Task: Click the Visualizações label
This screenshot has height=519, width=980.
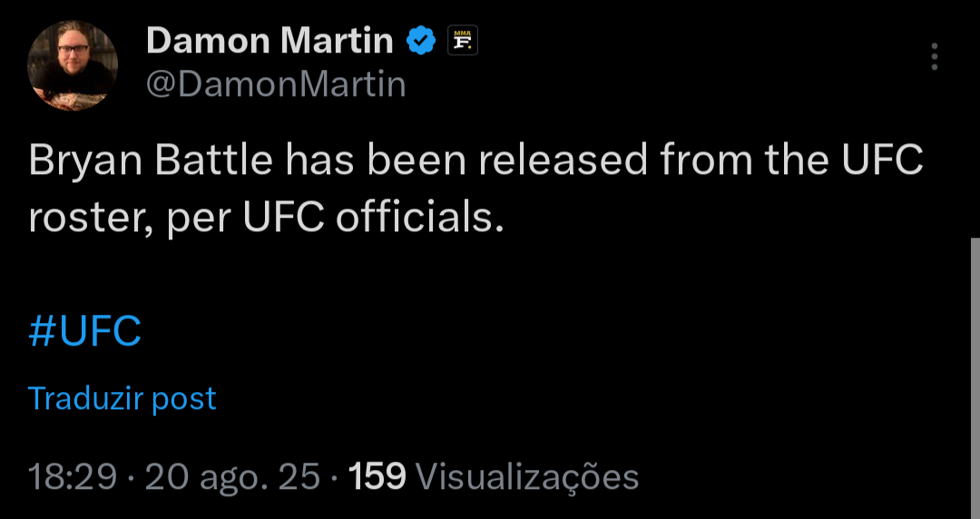Action: (x=527, y=478)
